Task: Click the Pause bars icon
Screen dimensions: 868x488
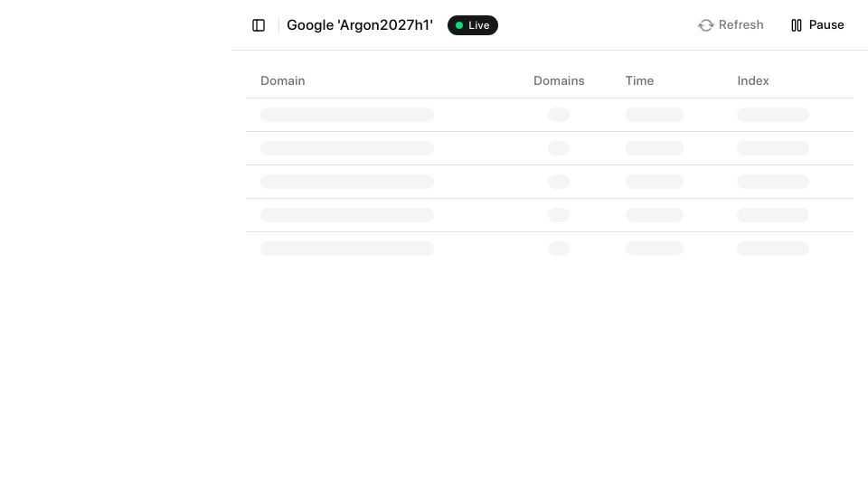Action: coord(796,25)
